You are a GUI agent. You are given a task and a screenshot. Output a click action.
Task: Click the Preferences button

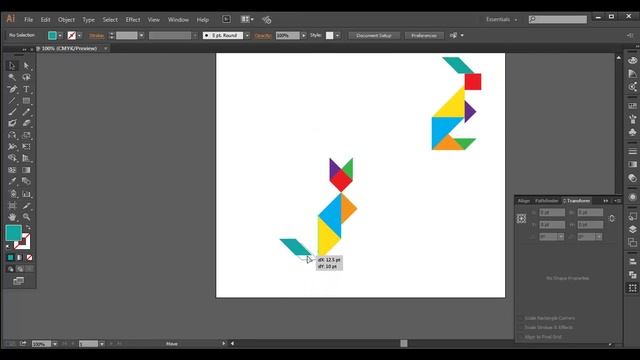(424, 36)
